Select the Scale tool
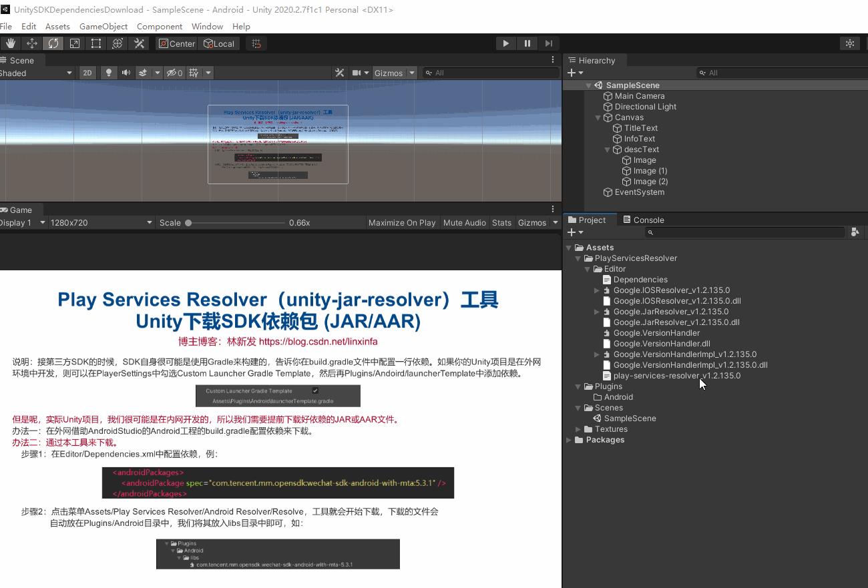Image resolution: width=868 pixels, height=588 pixels. click(75, 43)
